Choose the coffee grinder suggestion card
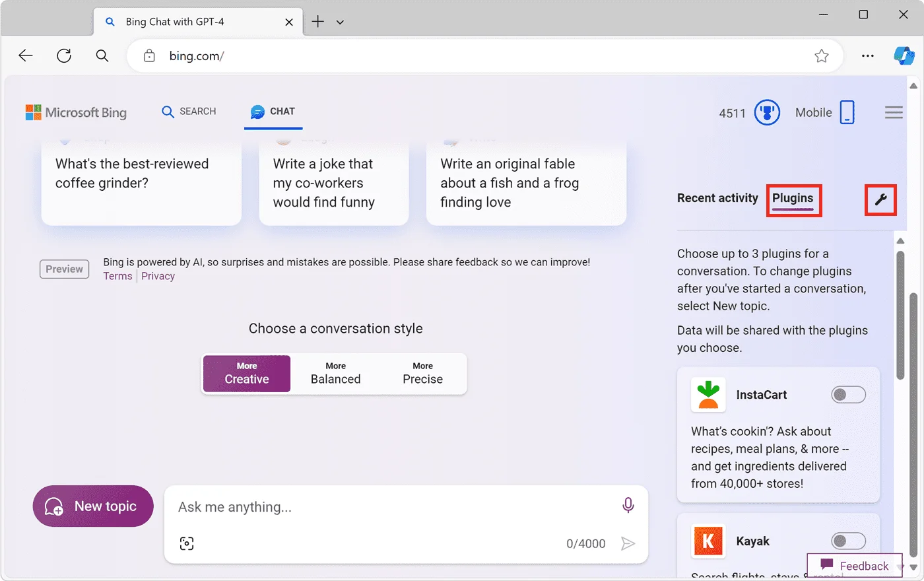 click(141, 183)
